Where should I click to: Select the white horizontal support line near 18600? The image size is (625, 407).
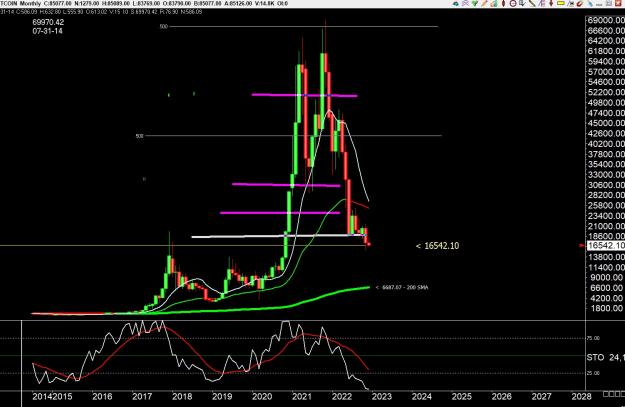tap(279, 236)
